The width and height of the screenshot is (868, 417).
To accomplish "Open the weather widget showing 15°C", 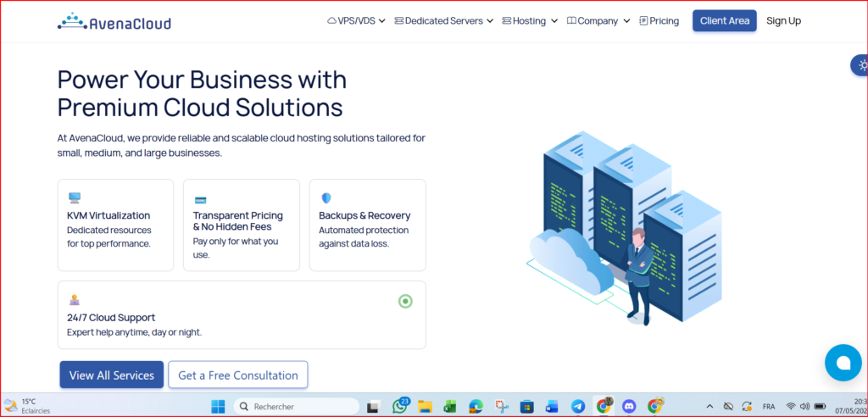I will click(x=26, y=406).
